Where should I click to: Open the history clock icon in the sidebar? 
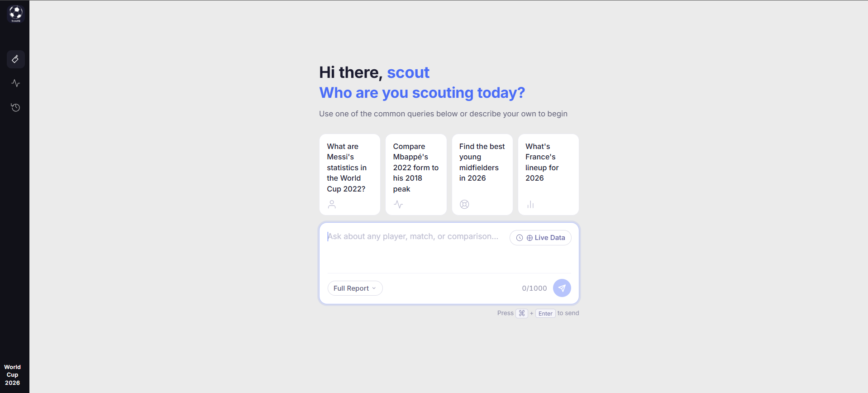15,107
